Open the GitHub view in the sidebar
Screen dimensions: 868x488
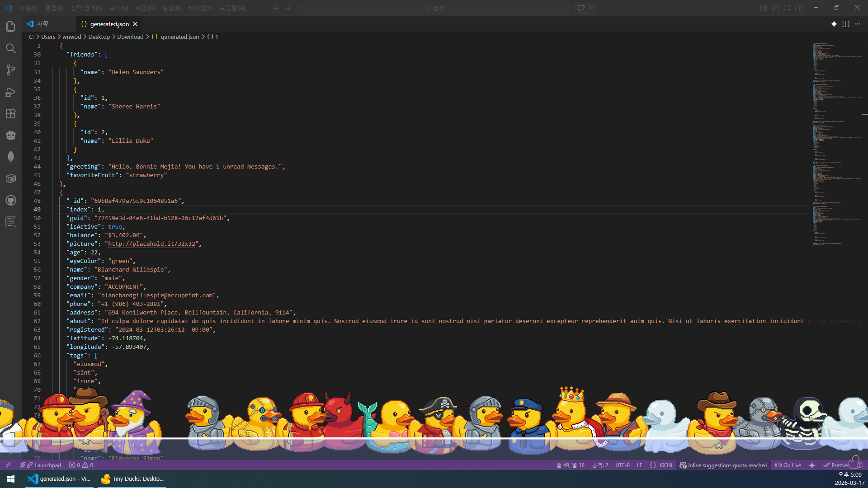11,200
